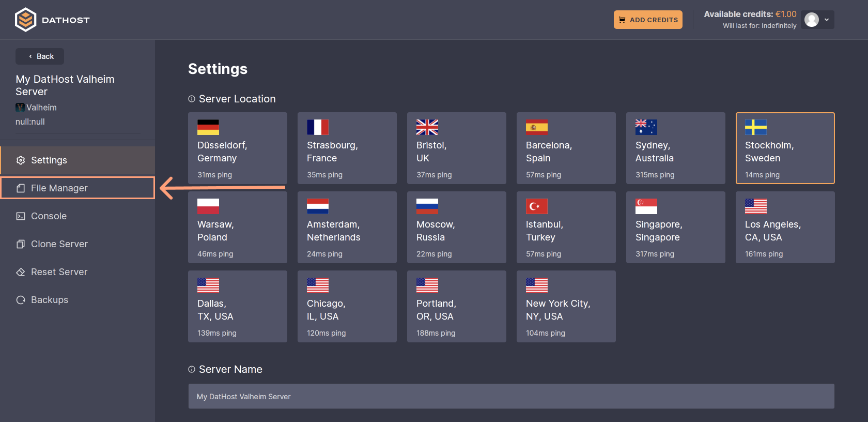The width and height of the screenshot is (868, 422).
Task: Click the Console terminal icon
Action: click(21, 216)
